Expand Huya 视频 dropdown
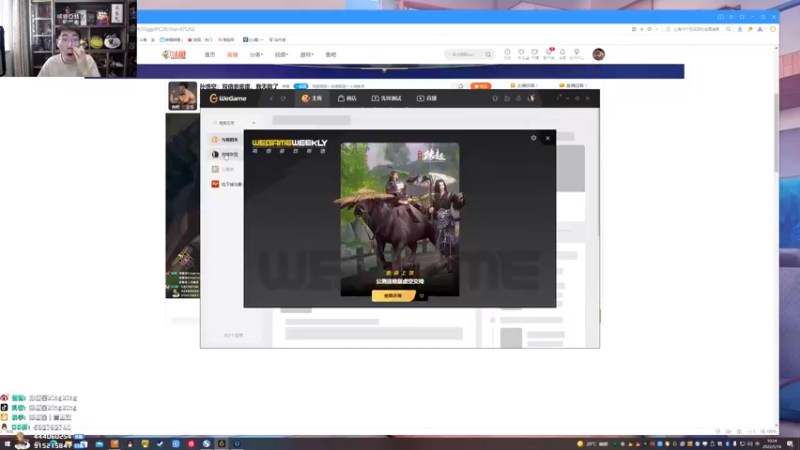The width and height of the screenshot is (800, 450). click(281, 55)
